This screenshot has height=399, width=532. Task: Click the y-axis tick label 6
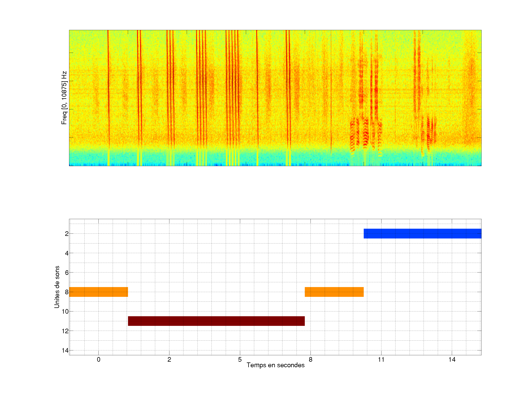point(67,273)
